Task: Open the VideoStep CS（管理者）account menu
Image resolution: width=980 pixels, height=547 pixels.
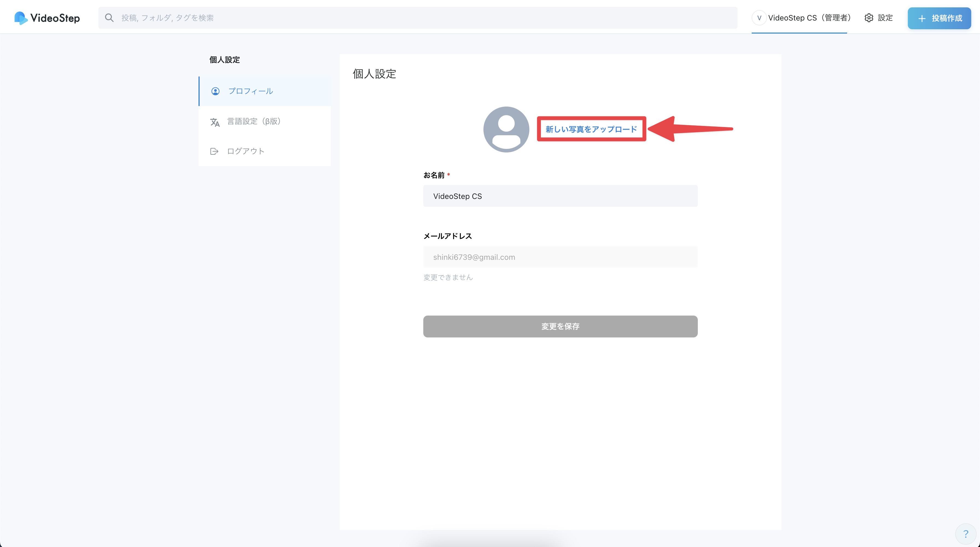Action: (809, 18)
